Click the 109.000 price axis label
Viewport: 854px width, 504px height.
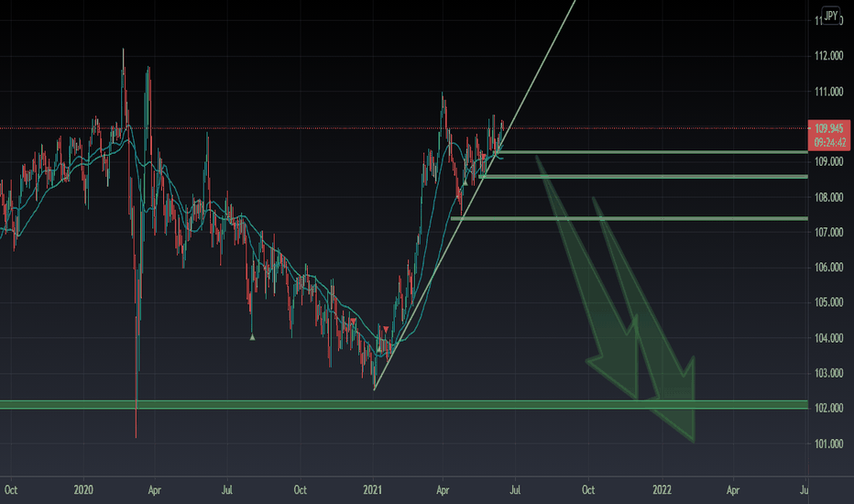point(829,162)
